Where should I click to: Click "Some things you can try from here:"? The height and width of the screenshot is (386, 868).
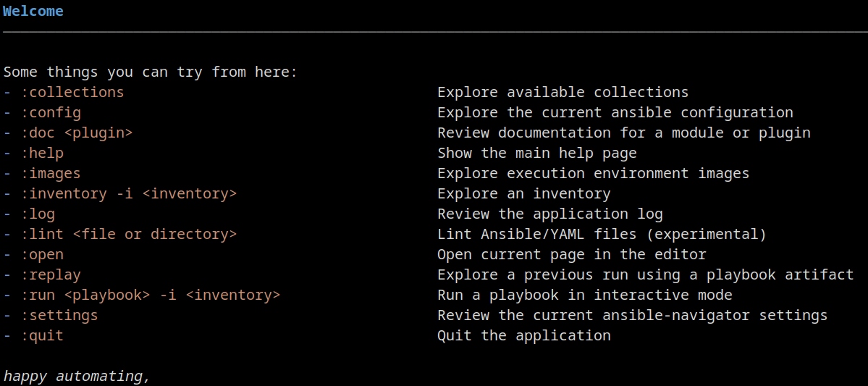151,72
